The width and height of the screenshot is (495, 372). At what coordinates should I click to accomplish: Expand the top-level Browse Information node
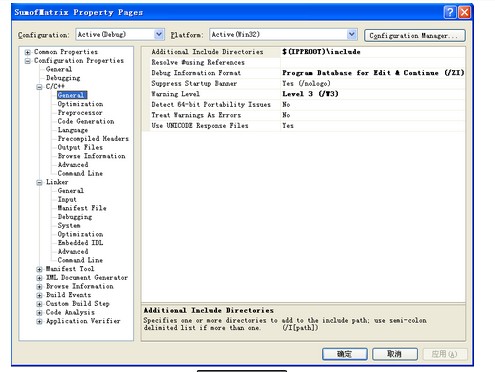(x=39, y=286)
